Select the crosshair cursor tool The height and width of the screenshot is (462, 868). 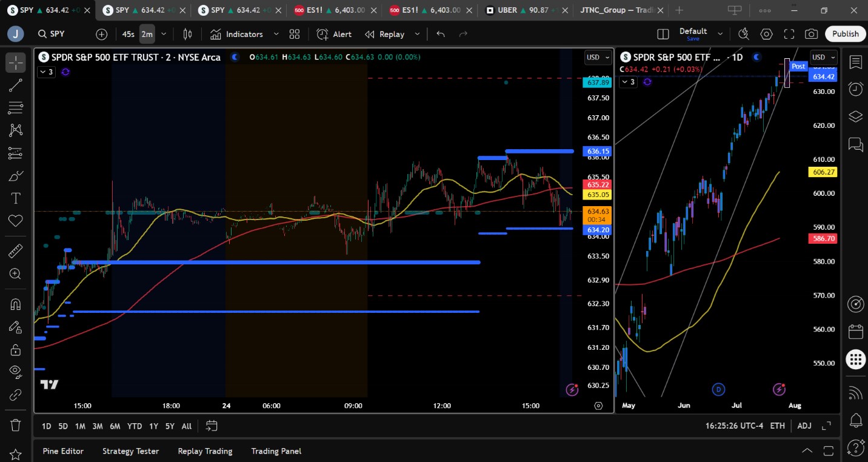click(16, 62)
